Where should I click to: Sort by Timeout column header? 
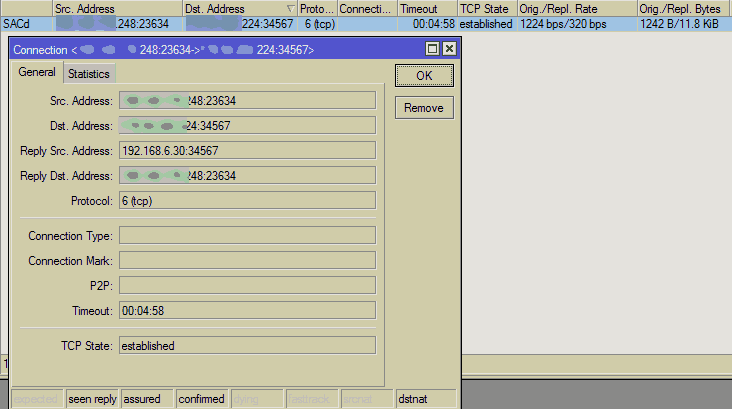tap(427, 8)
